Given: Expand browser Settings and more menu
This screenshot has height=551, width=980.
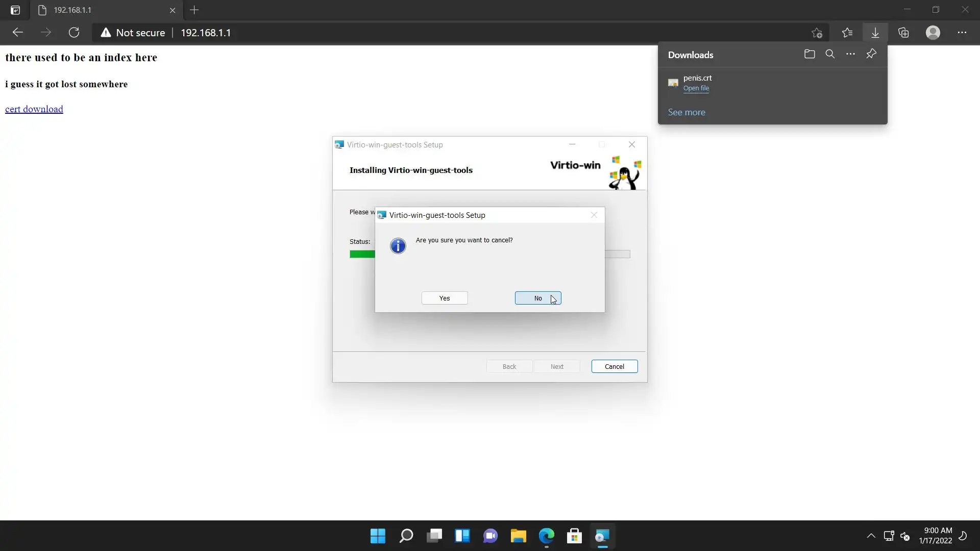Looking at the screenshot, I should point(962,33).
